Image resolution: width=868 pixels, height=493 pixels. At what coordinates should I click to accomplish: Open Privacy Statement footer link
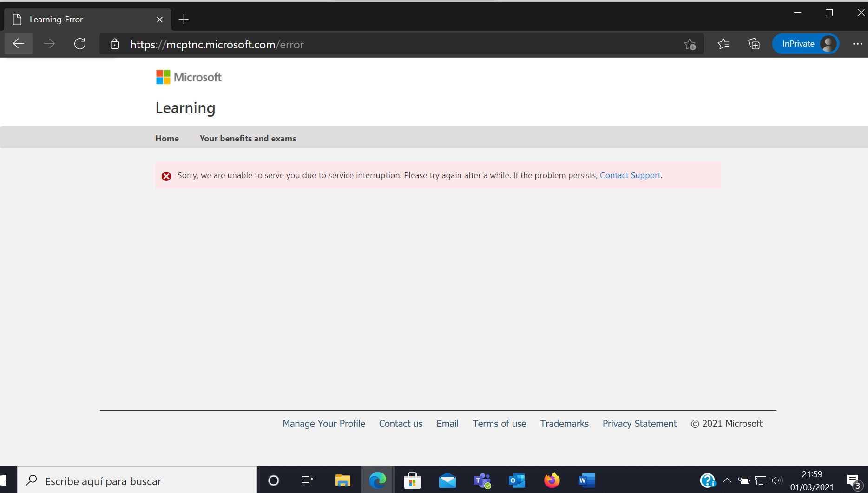(x=639, y=424)
